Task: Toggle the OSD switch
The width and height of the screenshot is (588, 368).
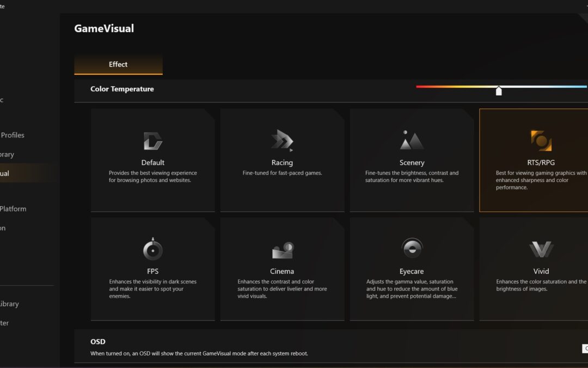Action: [x=585, y=348]
